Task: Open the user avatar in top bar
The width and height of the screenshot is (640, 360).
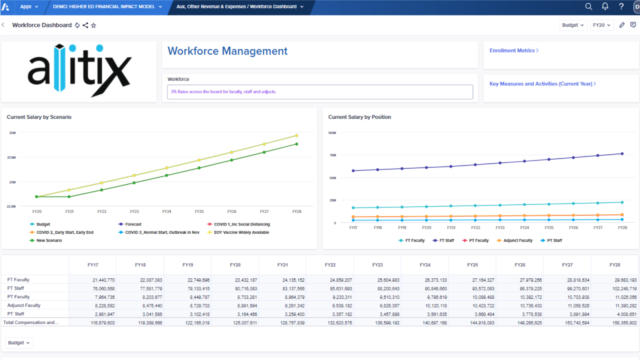Action: 636,7
